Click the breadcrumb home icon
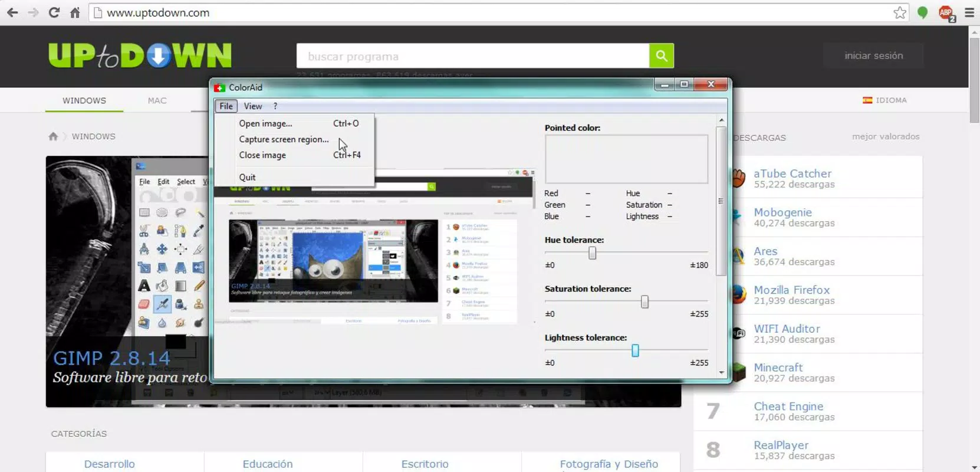Viewport: 980px width, 472px height. [x=53, y=136]
